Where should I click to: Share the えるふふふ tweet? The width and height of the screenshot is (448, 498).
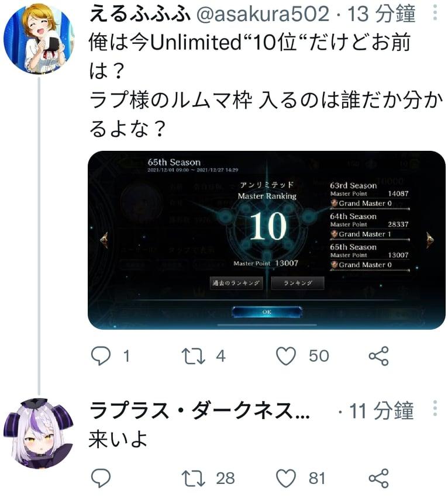coord(379,356)
